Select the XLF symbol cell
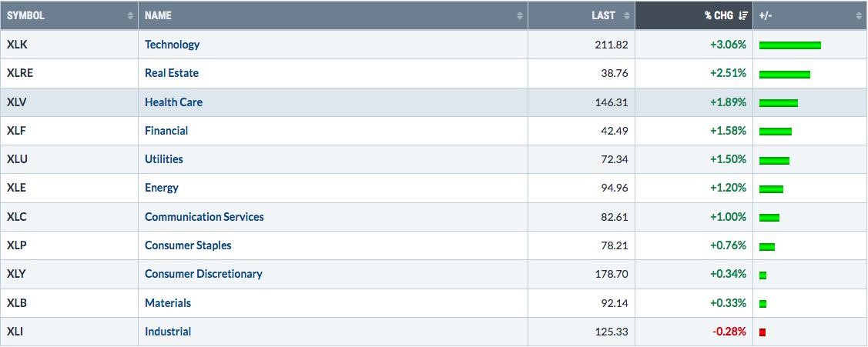 [69, 131]
